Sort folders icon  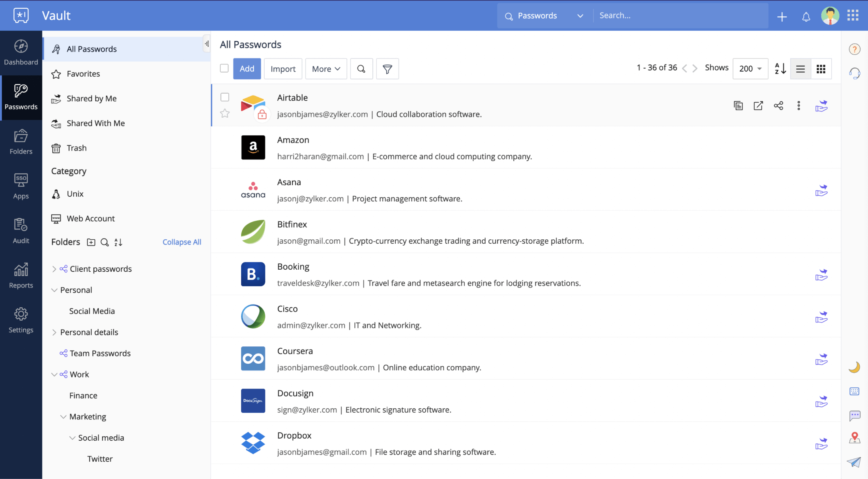click(118, 242)
